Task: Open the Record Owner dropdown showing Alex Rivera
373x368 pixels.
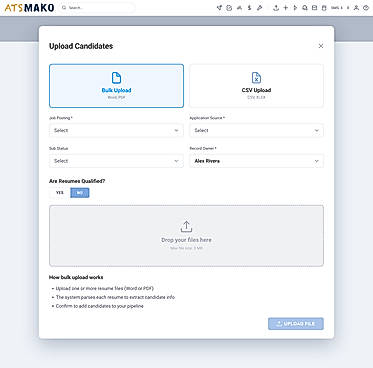Action: pyautogui.click(x=256, y=161)
